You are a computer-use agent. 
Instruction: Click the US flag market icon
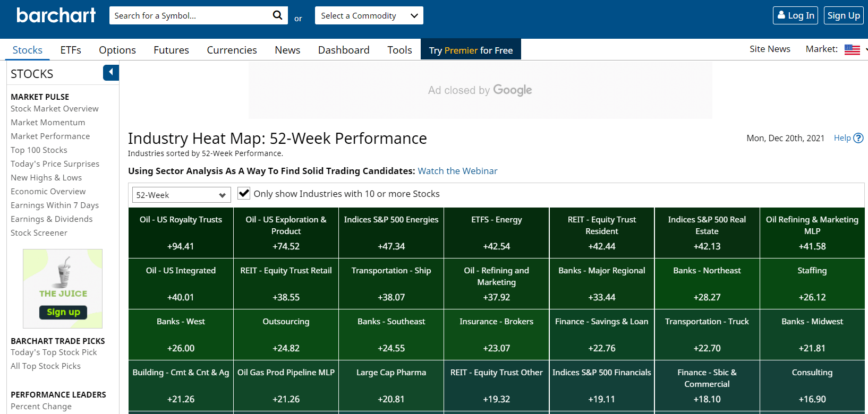point(852,49)
